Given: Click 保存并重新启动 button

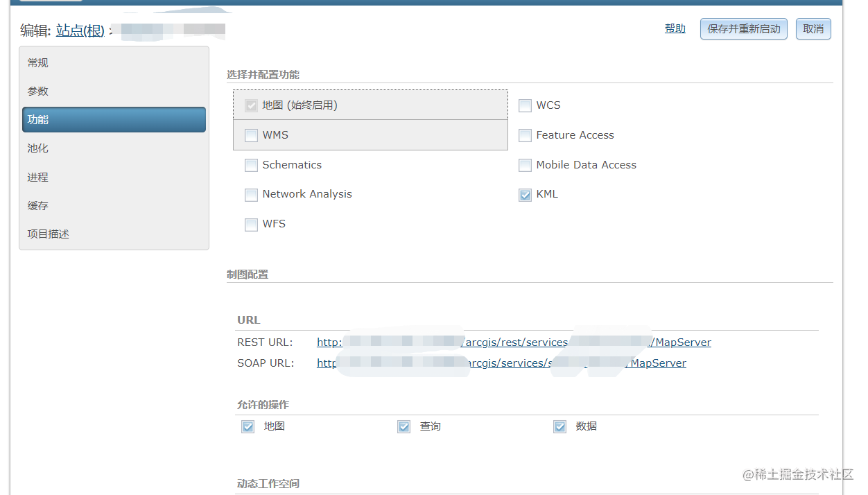Looking at the screenshot, I should (x=743, y=28).
